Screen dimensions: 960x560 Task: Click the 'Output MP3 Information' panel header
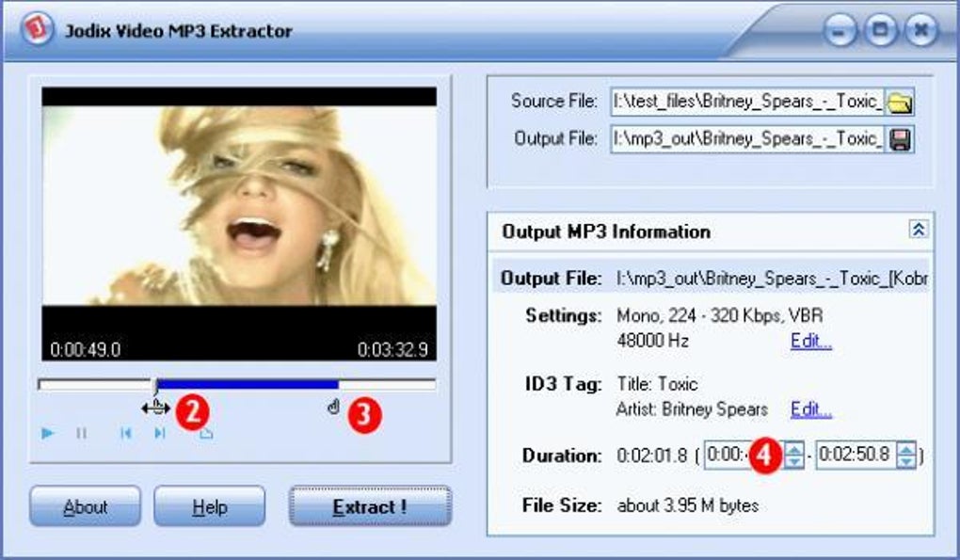711,232
